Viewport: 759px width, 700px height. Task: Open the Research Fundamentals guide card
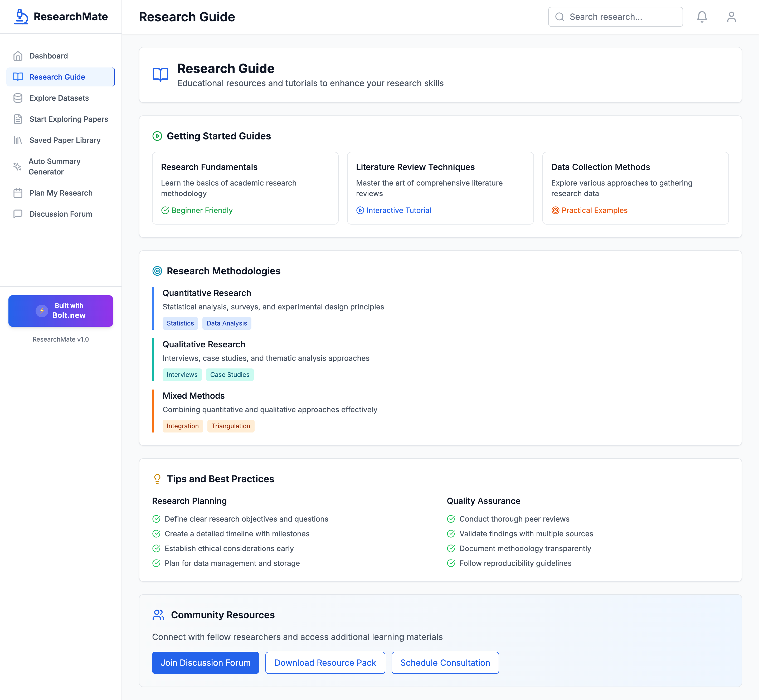tap(245, 188)
